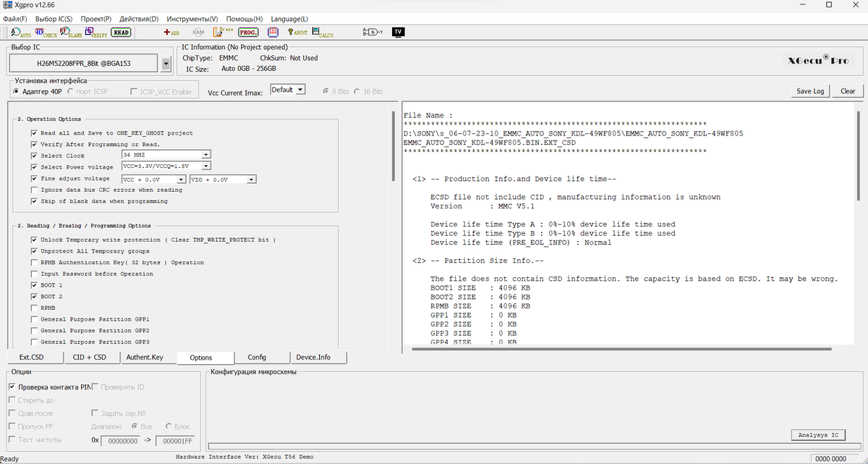Viewport: 868px width, 464px height.
Task: Open the CALCU. calculator icon
Action: 323,32
